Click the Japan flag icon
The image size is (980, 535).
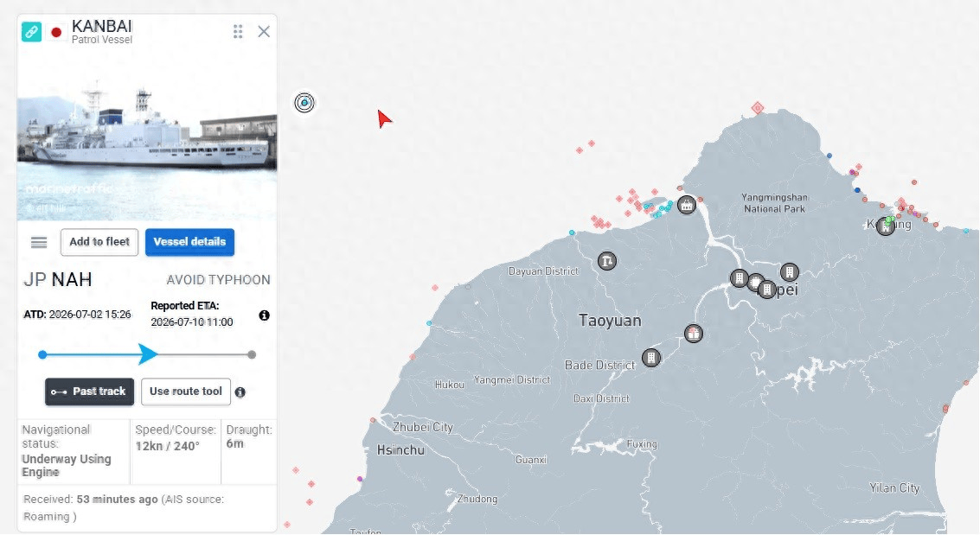pyautogui.click(x=56, y=32)
